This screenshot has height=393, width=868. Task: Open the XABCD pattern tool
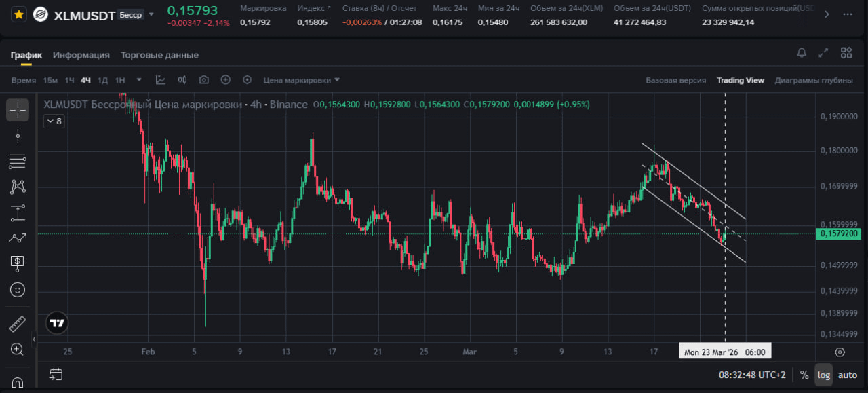click(18, 187)
